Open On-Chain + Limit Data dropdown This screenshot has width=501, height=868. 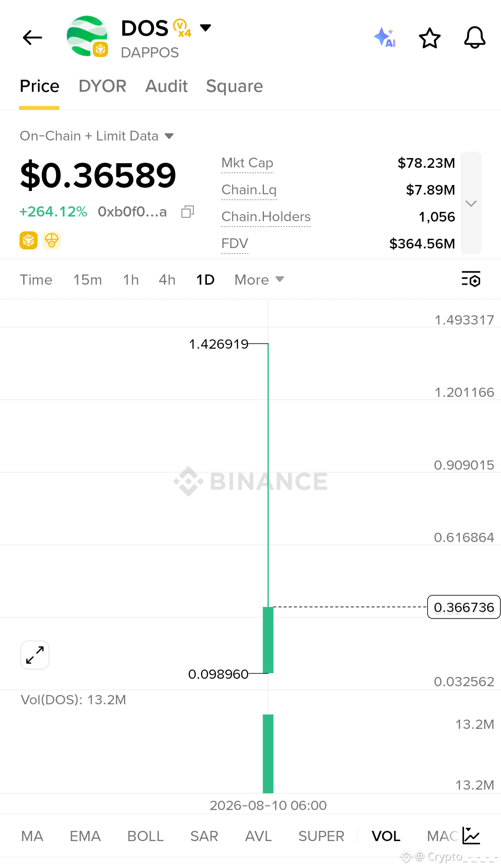click(x=96, y=136)
